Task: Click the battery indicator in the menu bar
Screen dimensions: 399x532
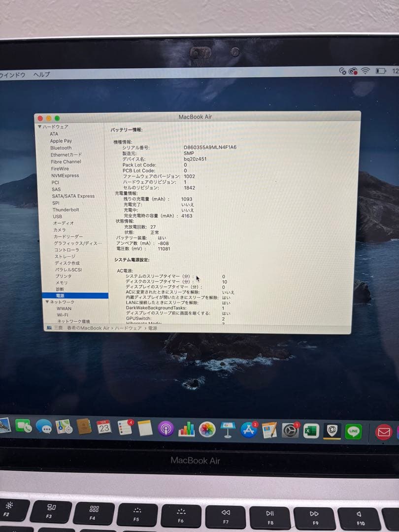Action: (381, 70)
